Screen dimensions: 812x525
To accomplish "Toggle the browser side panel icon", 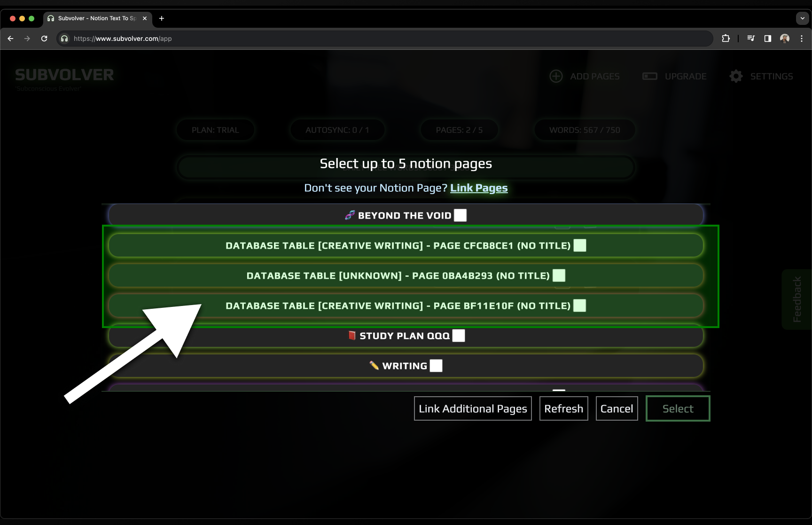I will point(768,39).
